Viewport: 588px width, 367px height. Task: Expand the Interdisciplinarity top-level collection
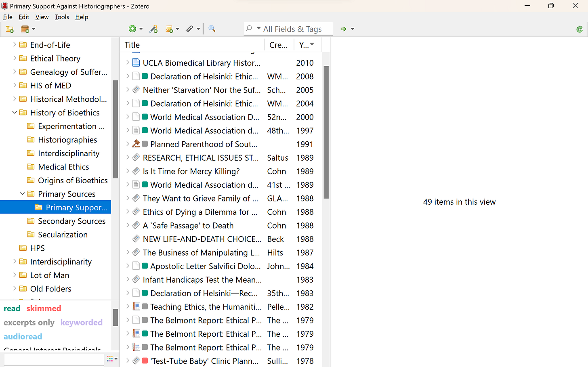15,262
